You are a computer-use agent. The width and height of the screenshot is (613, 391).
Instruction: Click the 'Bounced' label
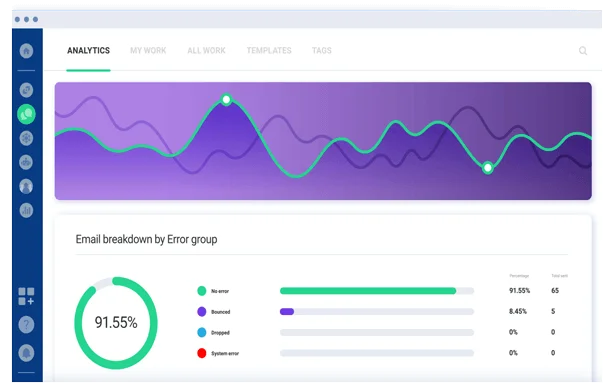click(x=220, y=312)
